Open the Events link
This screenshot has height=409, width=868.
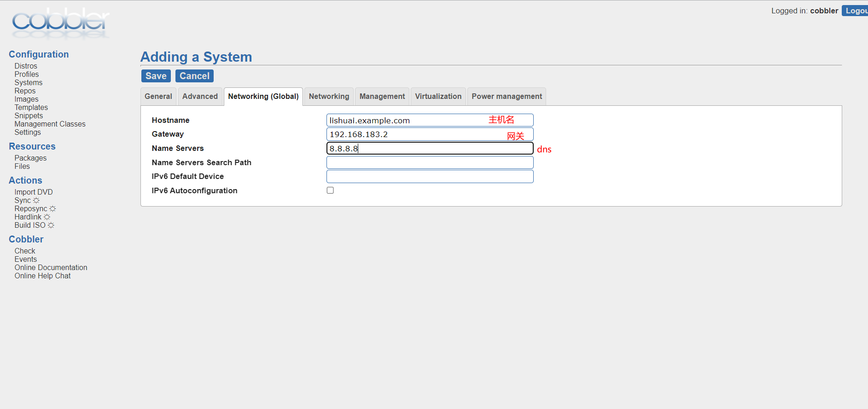(26, 259)
